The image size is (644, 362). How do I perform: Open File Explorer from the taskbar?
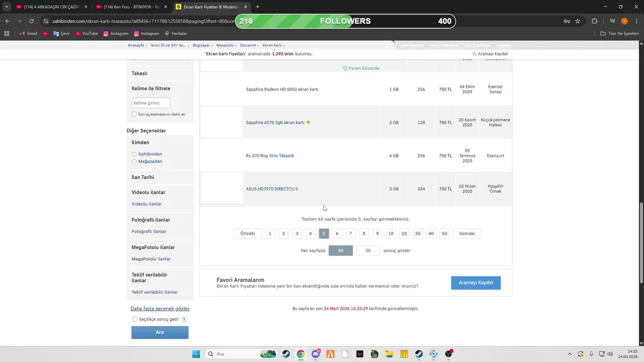[389, 354]
